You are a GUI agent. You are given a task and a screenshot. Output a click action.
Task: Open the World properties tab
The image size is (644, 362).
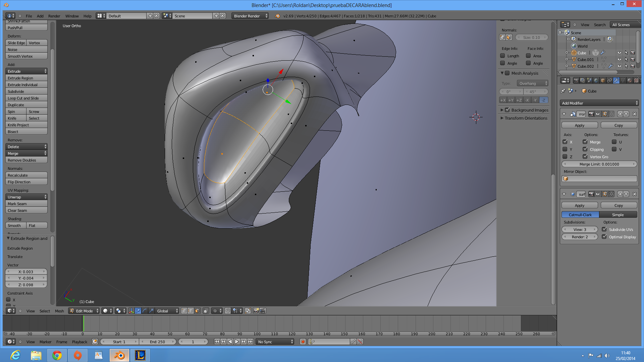pyautogui.click(x=596, y=80)
